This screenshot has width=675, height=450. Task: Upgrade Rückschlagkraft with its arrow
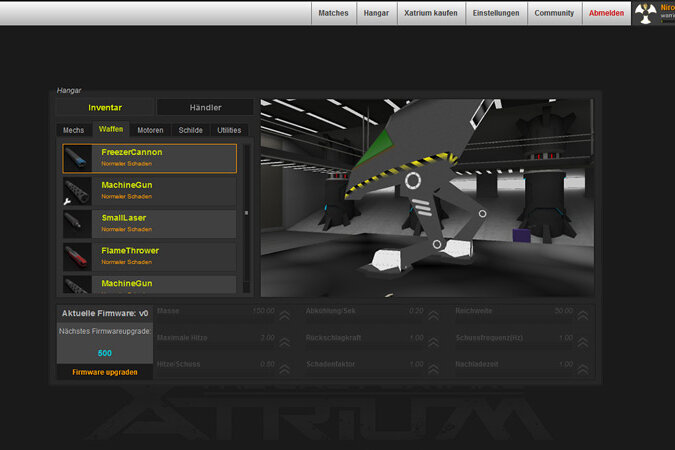click(433, 342)
